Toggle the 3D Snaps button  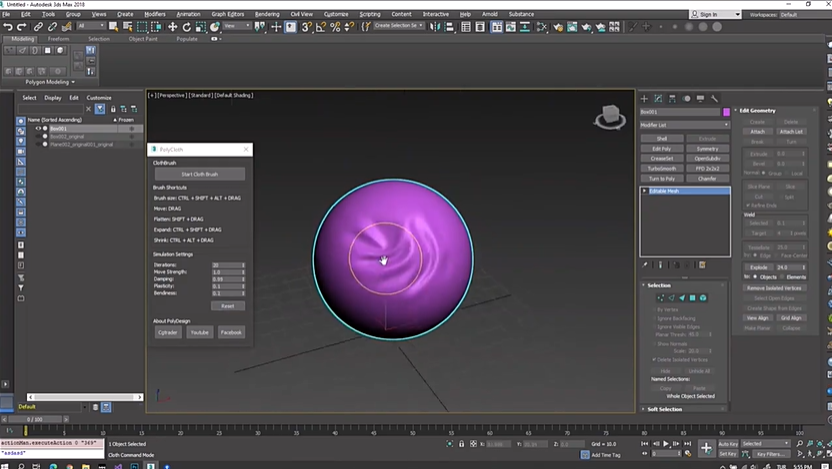point(306,27)
